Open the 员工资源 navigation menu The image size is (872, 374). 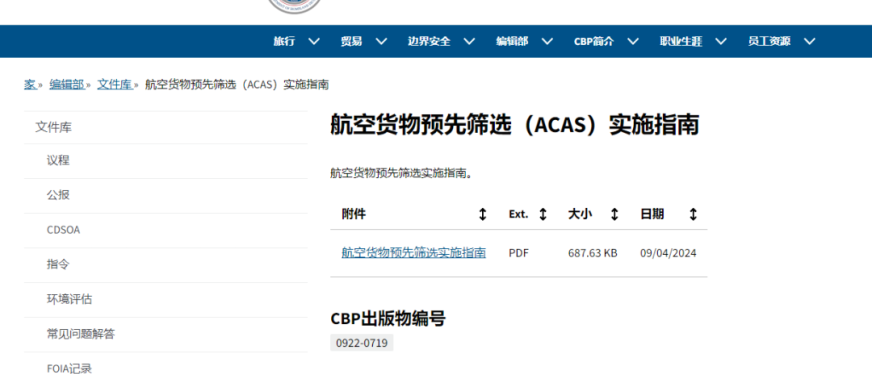769,41
